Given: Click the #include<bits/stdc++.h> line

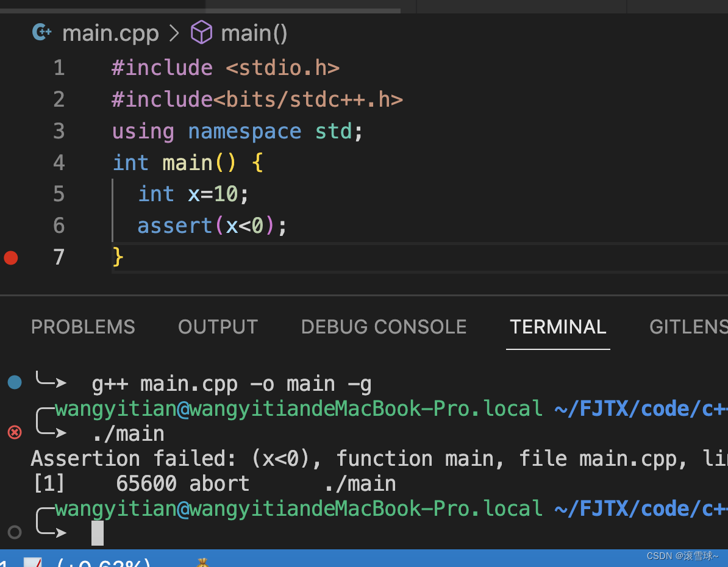Looking at the screenshot, I should [257, 99].
